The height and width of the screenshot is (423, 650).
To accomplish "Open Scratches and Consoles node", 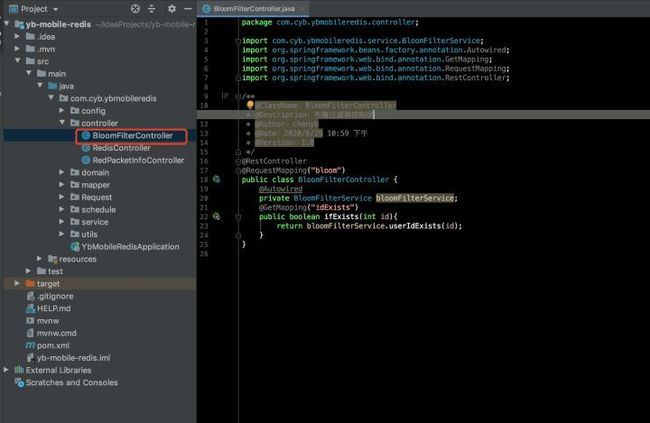I will (72, 382).
